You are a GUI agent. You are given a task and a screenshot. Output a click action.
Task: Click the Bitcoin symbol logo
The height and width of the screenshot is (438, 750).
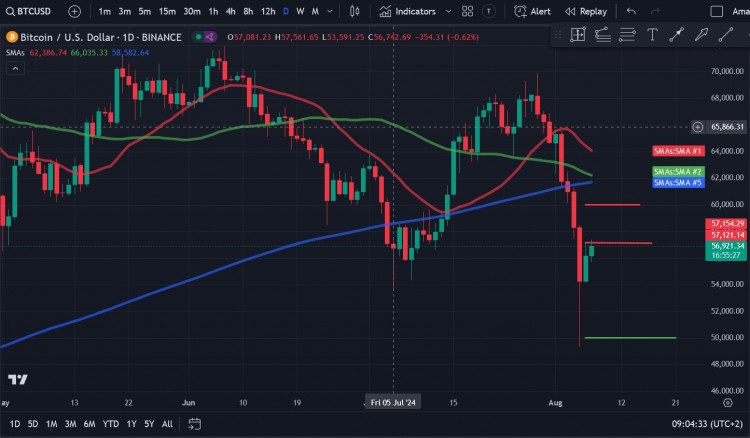(11, 37)
